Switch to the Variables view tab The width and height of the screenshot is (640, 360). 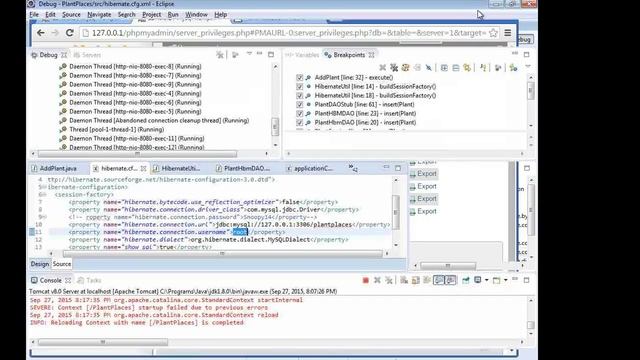(x=302, y=55)
